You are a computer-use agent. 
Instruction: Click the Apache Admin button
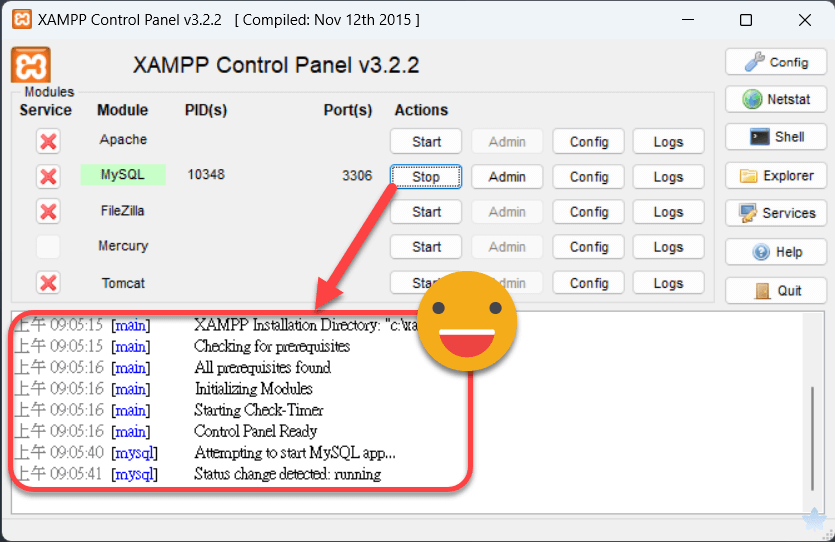point(507,142)
